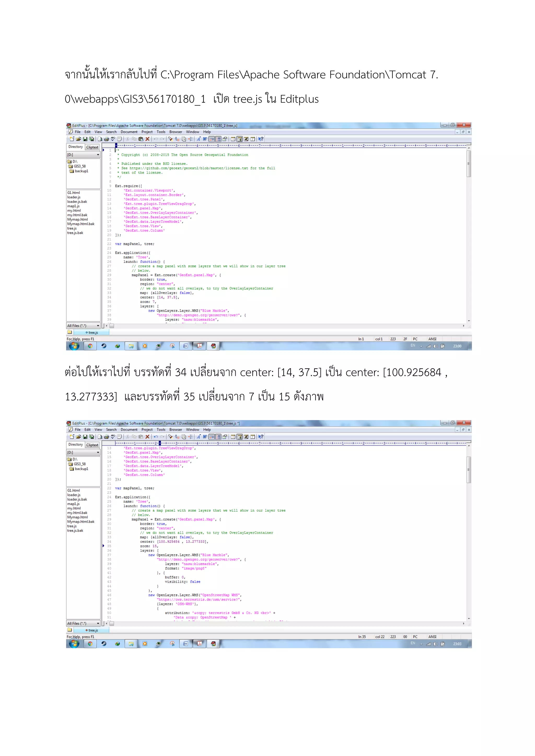Image resolution: width=535 pixels, height=756 pixels.
Task: Click ANSI encoding in upper status bar
Action: [432, 339]
